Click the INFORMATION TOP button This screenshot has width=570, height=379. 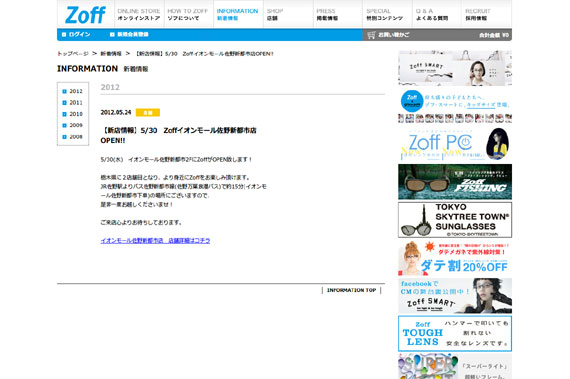351,290
